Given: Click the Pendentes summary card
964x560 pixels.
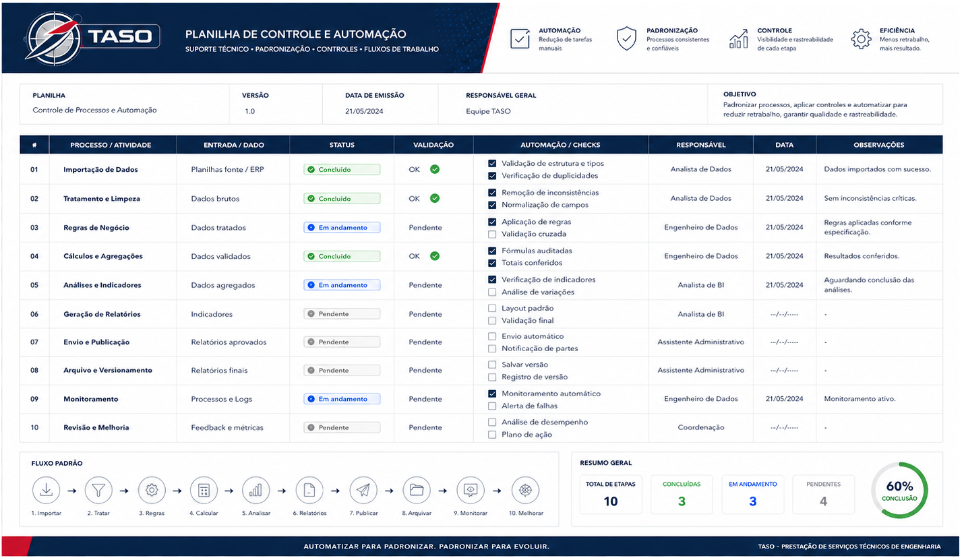Looking at the screenshot, I should click(823, 495).
